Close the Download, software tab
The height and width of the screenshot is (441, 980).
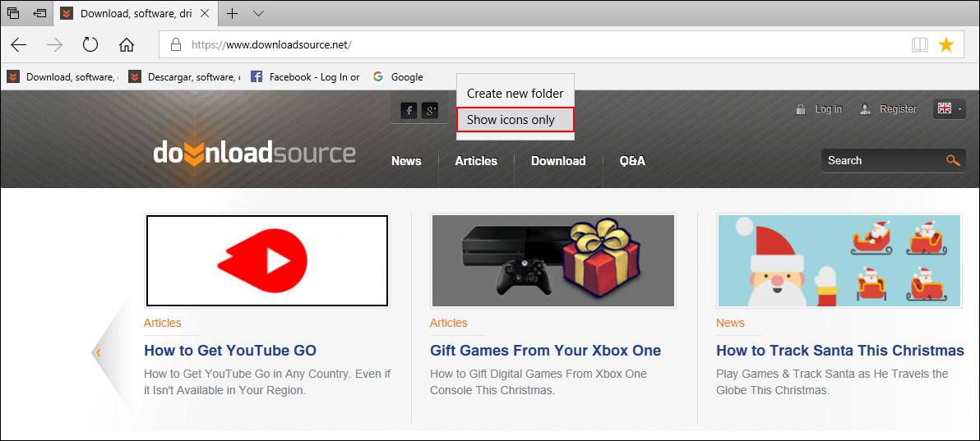point(205,13)
